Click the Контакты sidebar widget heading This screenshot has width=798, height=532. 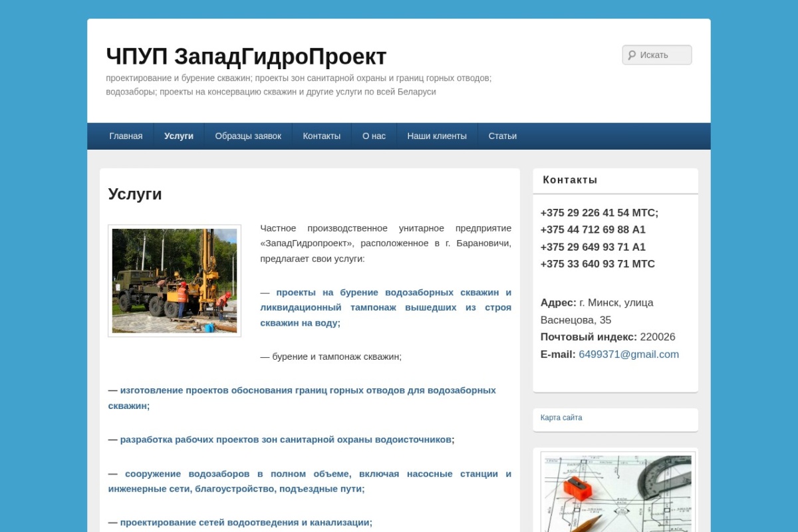pyautogui.click(x=570, y=180)
